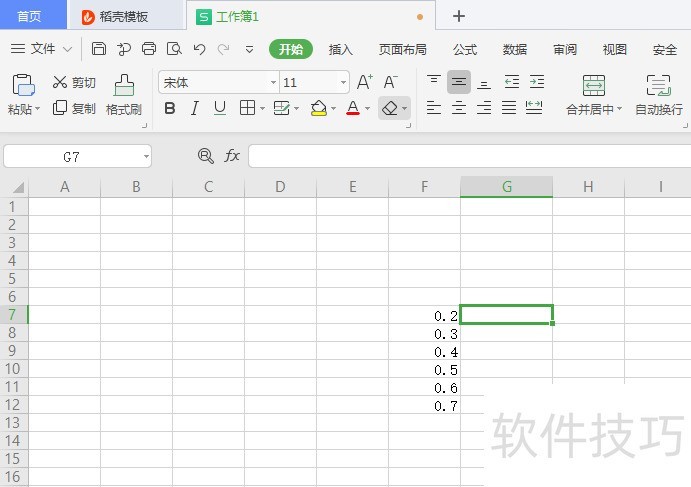The width and height of the screenshot is (691, 487).
Task: Switch to the 视图 ribbon tab
Action: pyautogui.click(x=615, y=49)
